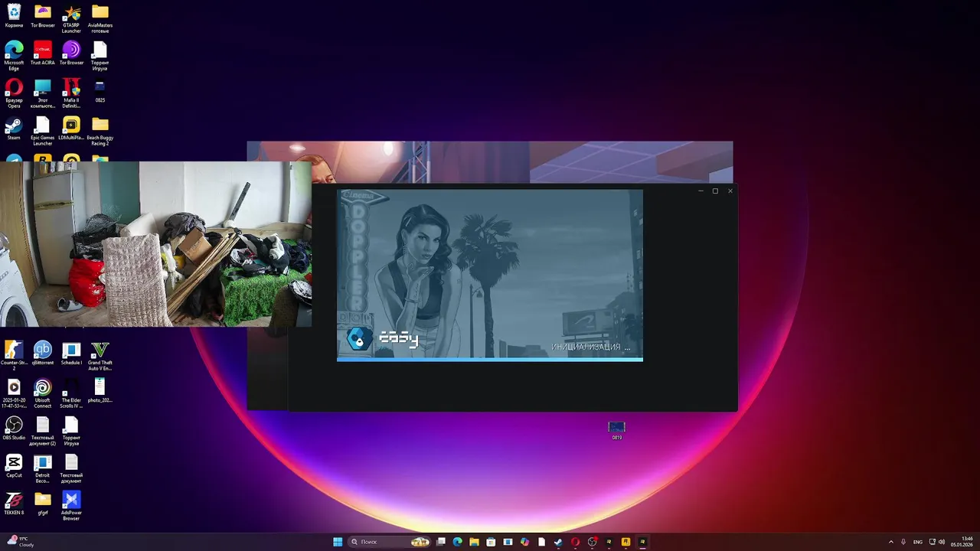The image size is (980, 551).
Task: Switch the ENG input language
Action: point(918,542)
